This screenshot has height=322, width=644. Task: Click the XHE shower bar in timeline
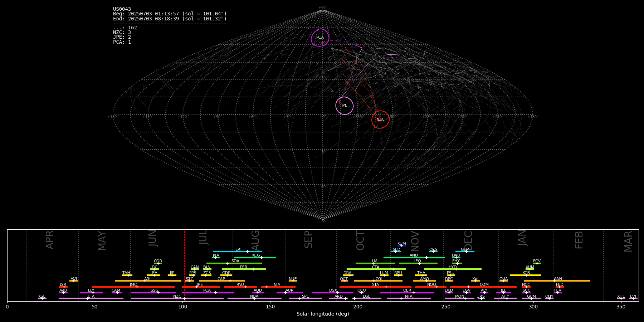click(x=621, y=298)
